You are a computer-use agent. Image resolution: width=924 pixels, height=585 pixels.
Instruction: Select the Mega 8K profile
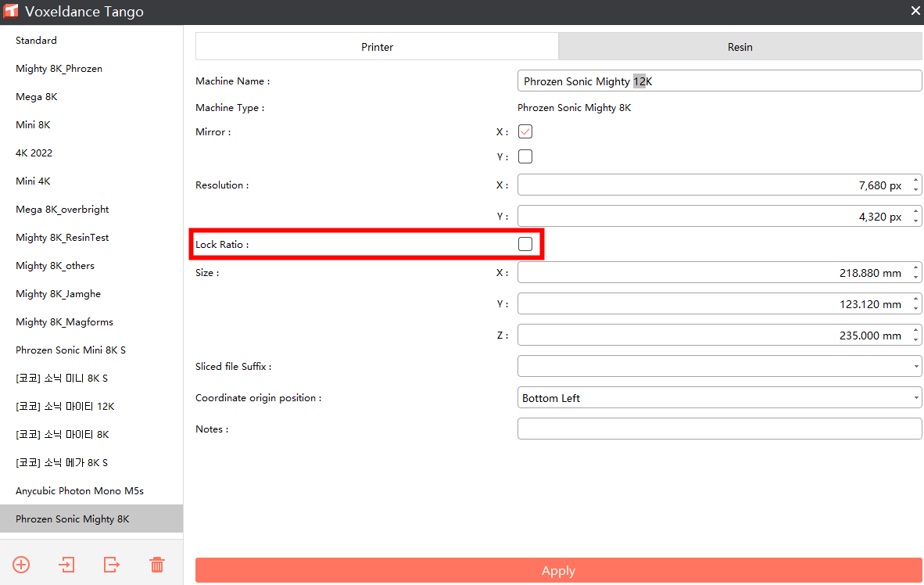point(91,97)
